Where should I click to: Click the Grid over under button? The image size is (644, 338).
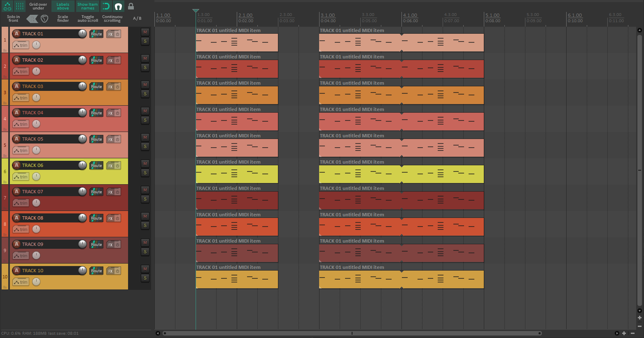click(x=38, y=6)
